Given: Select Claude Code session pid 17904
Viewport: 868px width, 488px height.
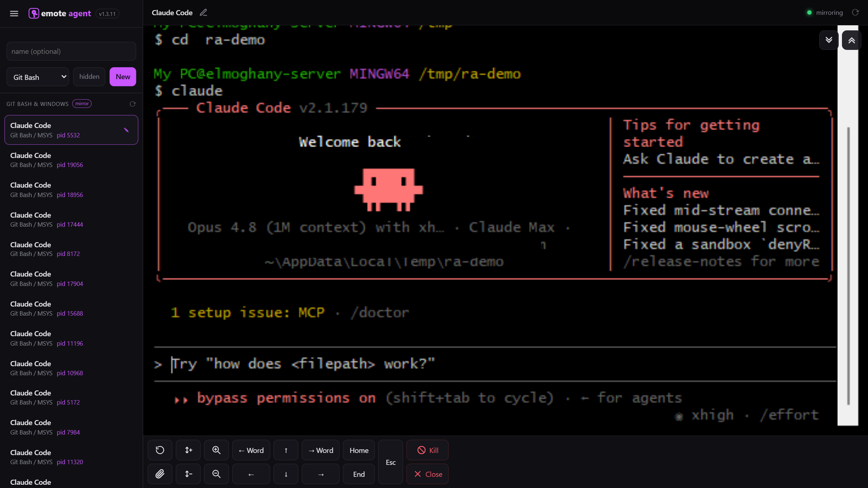Looking at the screenshot, I should (71, 279).
